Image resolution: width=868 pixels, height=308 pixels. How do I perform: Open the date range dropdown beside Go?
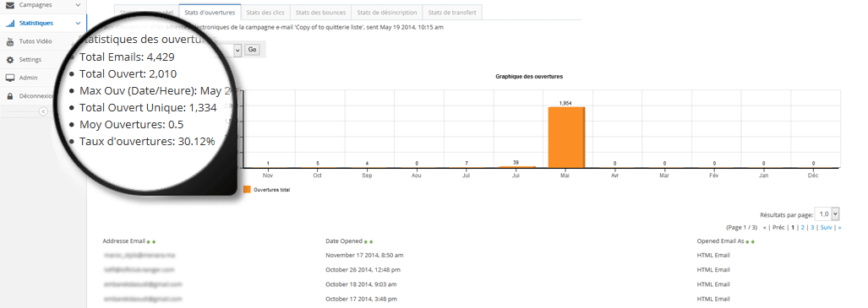237,50
